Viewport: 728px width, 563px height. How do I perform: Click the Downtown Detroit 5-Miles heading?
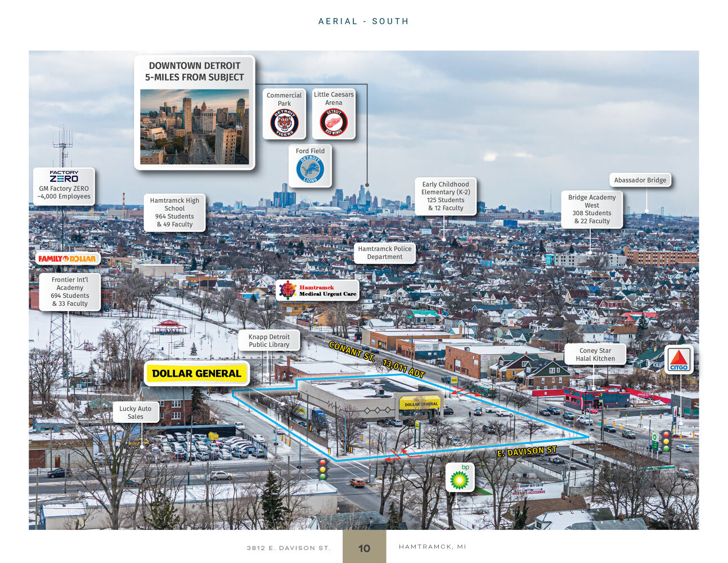(x=195, y=72)
